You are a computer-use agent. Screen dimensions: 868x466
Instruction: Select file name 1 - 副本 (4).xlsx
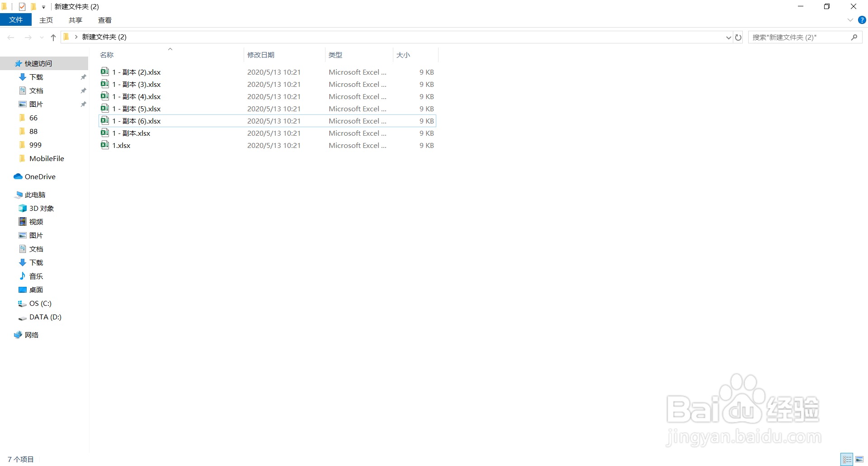pyautogui.click(x=137, y=96)
